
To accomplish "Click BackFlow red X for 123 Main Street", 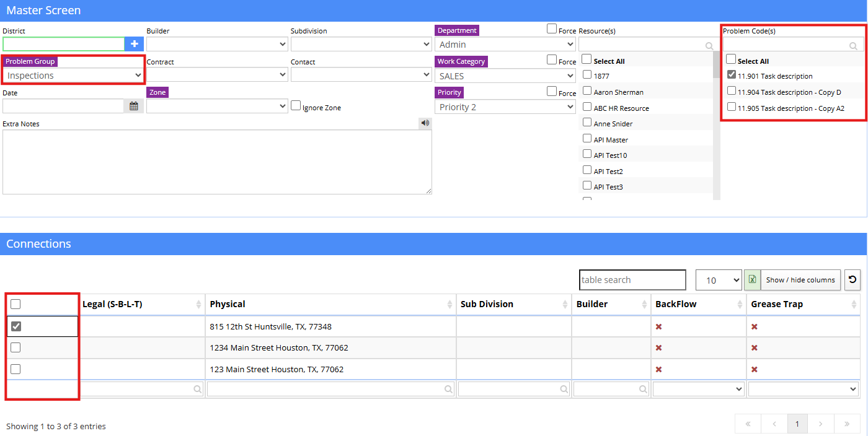I will click(659, 369).
